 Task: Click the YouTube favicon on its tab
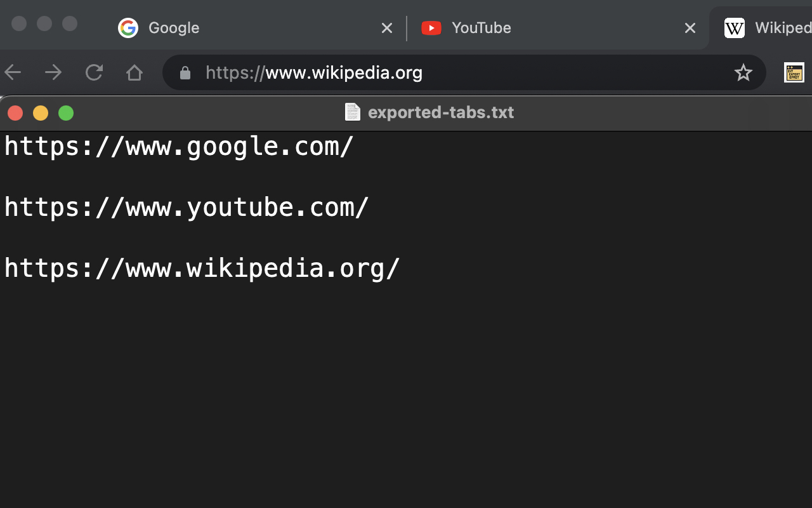[431, 27]
